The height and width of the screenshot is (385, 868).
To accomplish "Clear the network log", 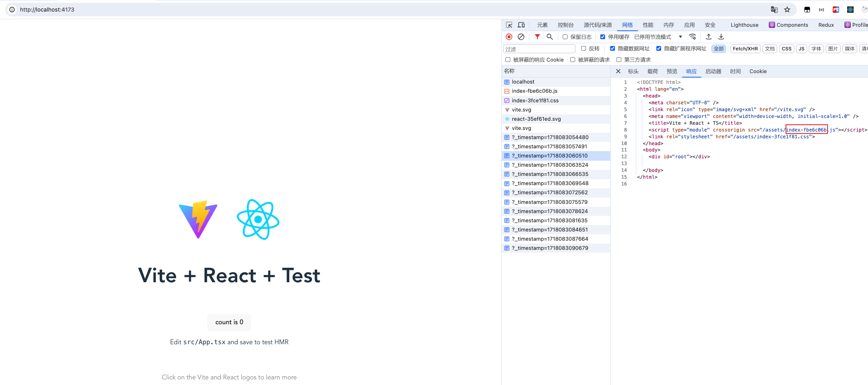I will pos(521,37).
